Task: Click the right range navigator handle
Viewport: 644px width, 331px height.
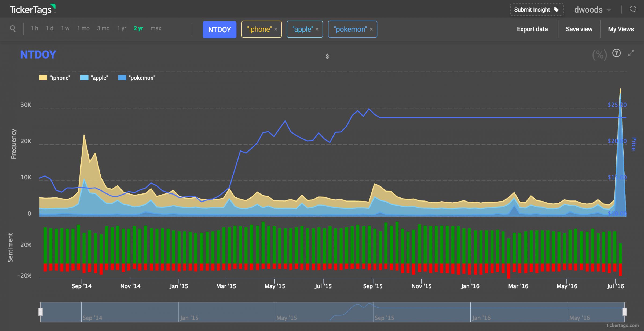Action: point(624,312)
